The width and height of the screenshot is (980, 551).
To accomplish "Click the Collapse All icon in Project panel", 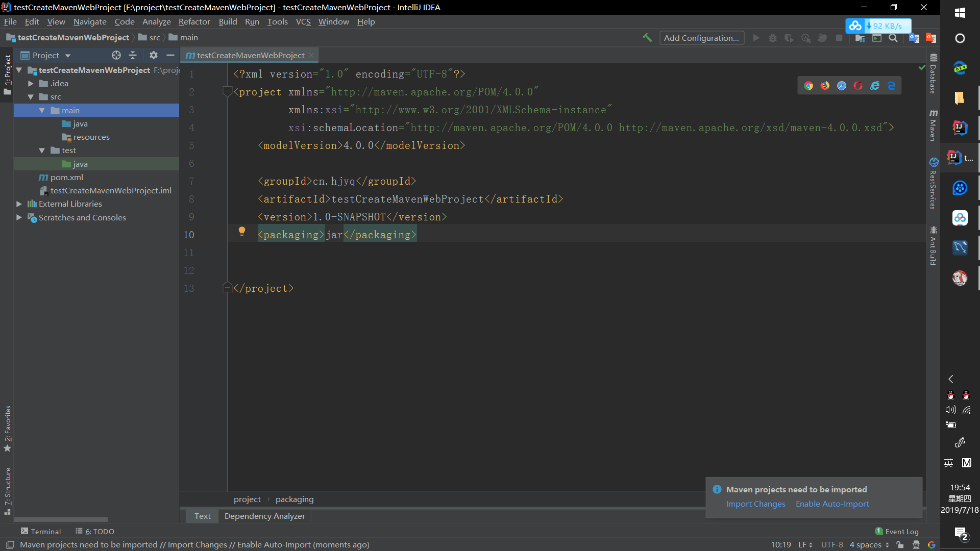I will coord(133,55).
